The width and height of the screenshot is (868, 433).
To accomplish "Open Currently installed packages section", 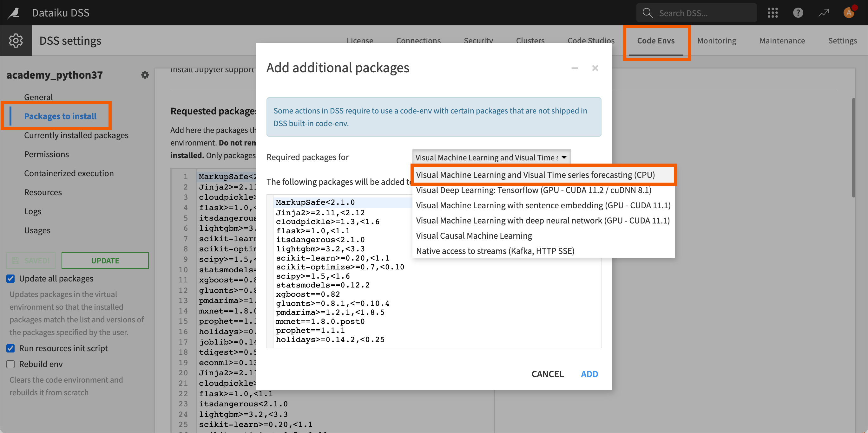I will [76, 135].
